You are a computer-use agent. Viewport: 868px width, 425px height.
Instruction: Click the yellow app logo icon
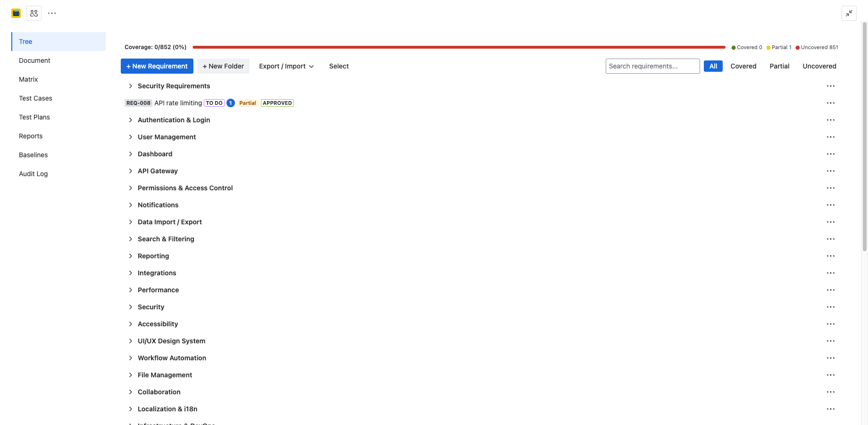tap(16, 13)
